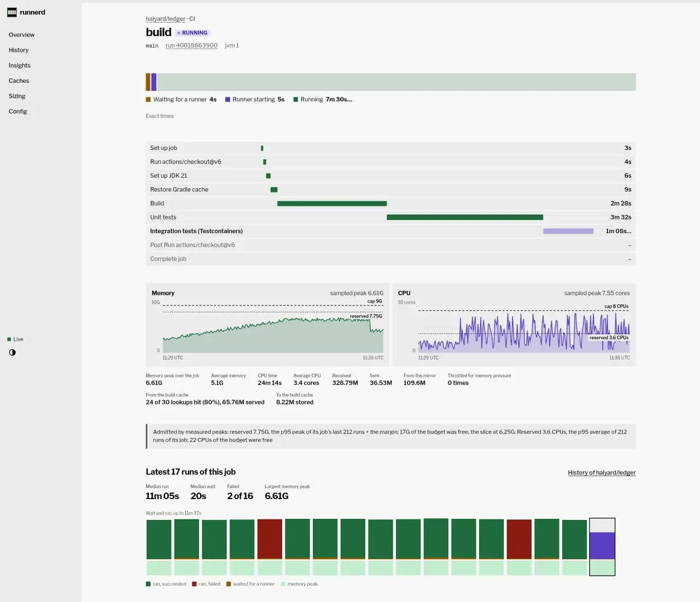Image resolution: width=700 pixels, height=602 pixels.
Task: Open the Overview page
Action: [21, 34]
